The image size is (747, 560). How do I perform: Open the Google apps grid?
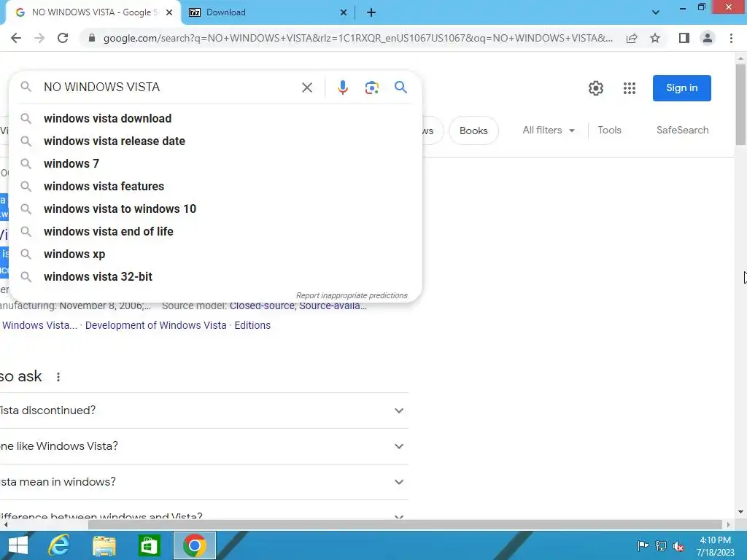630,88
